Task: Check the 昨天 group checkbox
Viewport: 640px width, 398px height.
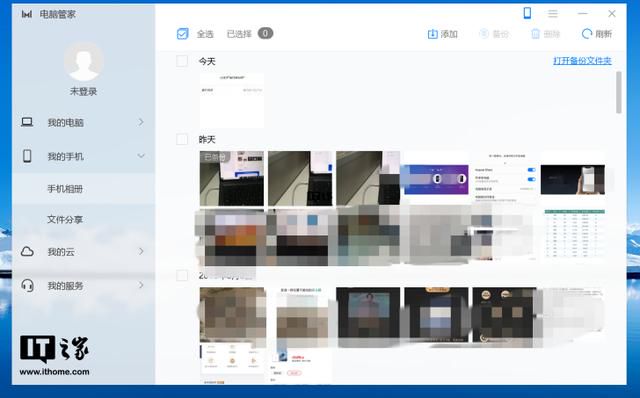Action: point(182,139)
